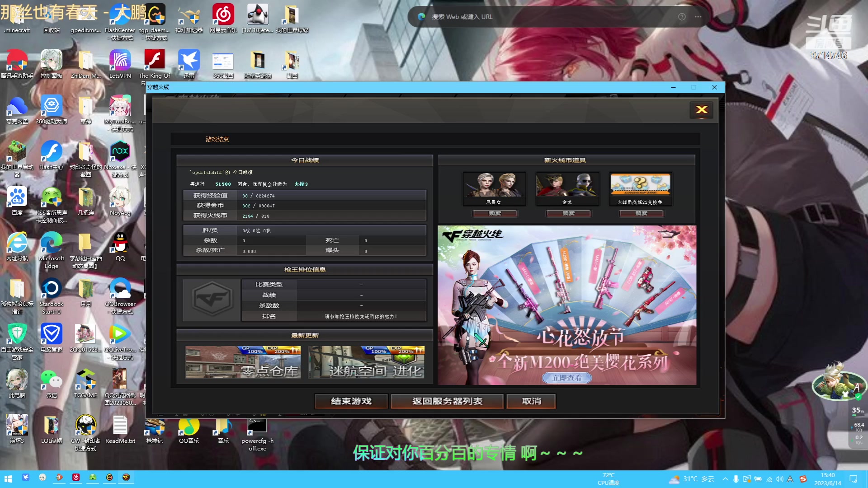Select the Flash中心 desktop icon
This screenshot has height=488, width=868.
tap(52, 155)
